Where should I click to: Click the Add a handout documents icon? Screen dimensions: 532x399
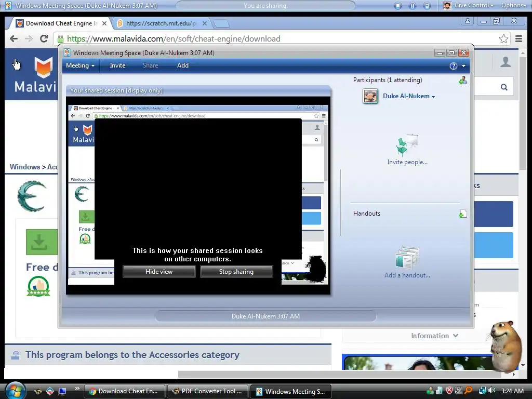(x=407, y=258)
